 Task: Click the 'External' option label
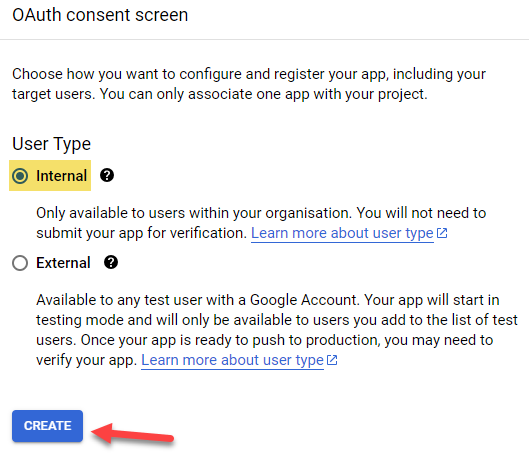[63, 263]
